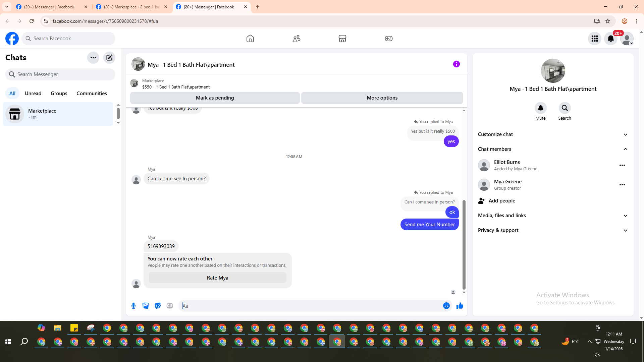
Task: Mute this conversation with bell icon
Action: point(540,108)
